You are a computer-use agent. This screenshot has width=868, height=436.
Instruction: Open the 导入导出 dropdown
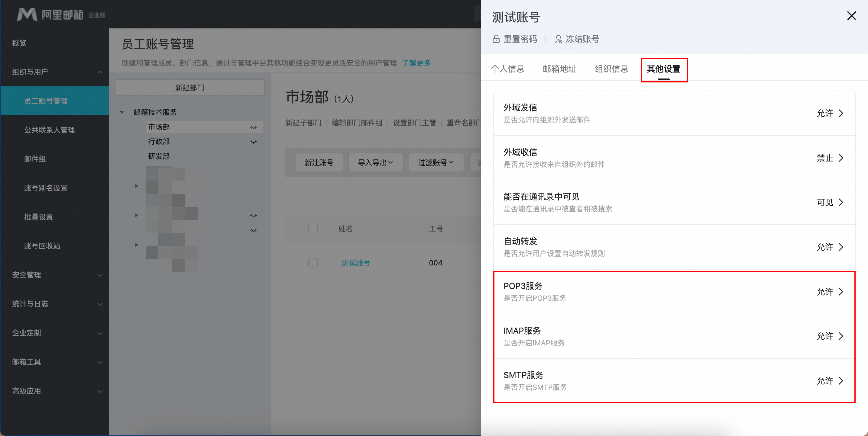(x=375, y=163)
